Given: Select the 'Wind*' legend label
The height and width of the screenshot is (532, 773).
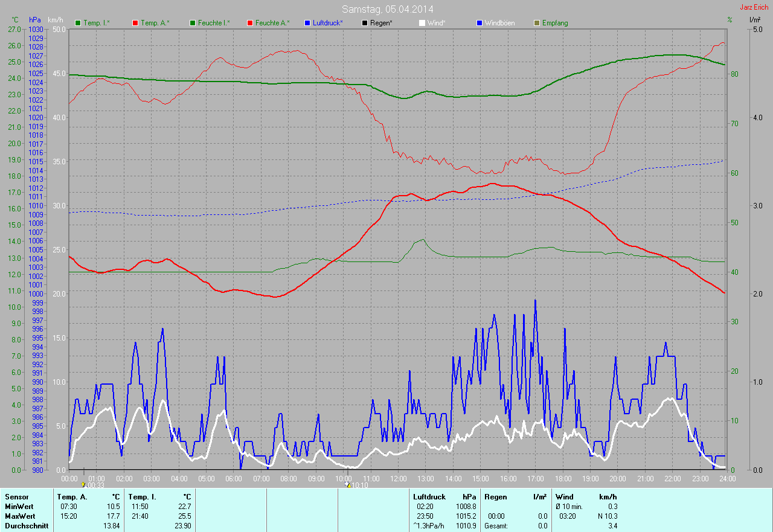Looking at the screenshot, I should [x=437, y=23].
